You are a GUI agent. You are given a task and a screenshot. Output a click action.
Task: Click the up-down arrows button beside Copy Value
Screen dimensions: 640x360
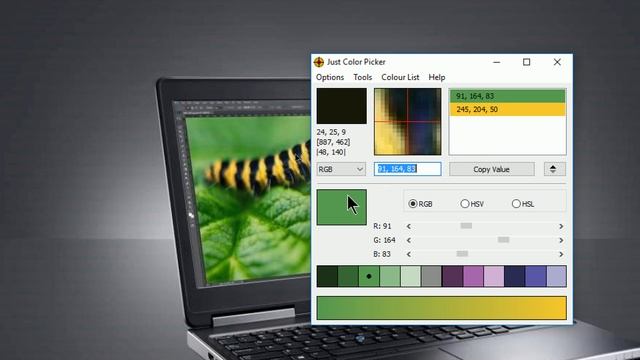(x=555, y=169)
